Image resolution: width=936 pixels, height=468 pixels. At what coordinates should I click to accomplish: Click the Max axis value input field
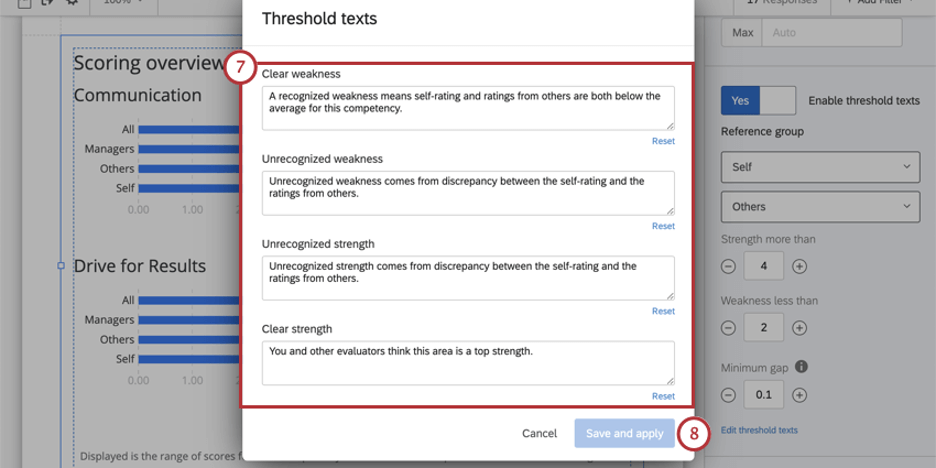point(832,33)
